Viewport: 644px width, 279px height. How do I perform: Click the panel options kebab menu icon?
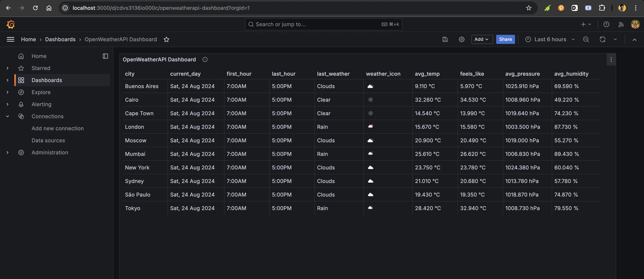pyautogui.click(x=612, y=59)
